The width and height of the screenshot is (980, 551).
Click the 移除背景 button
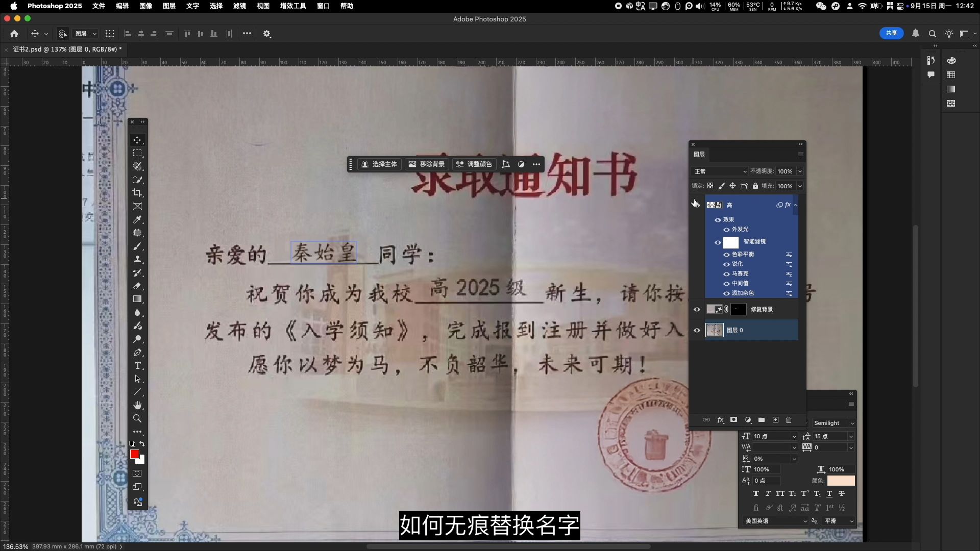(427, 164)
